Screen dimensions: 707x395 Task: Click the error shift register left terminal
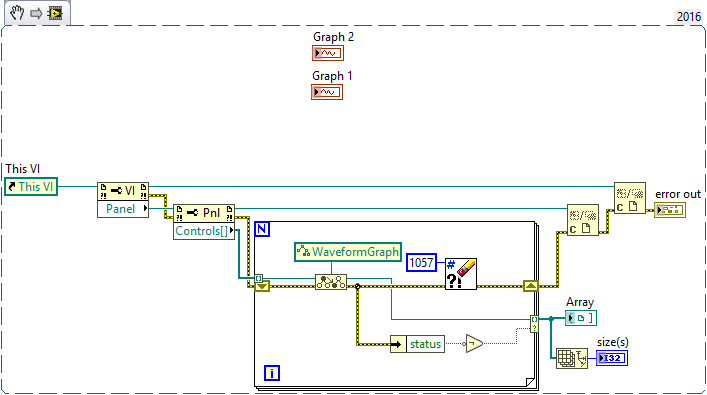point(262,286)
